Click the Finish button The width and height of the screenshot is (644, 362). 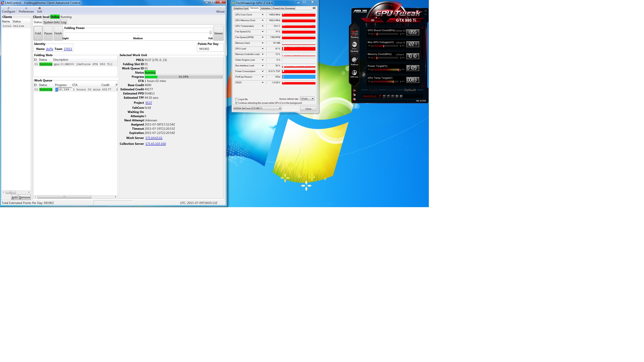pyautogui.click(x=58, y=33)
